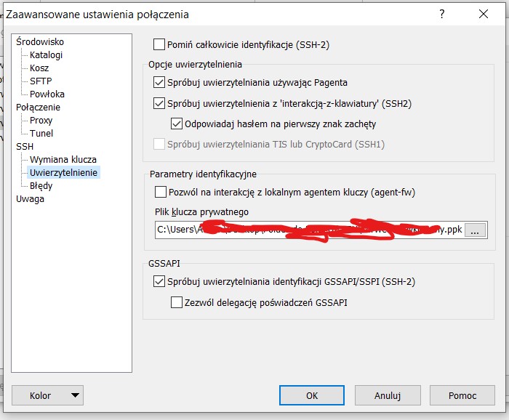Enable agent-fw local key agent checkbox
The height and width of the screenshot is (420, 509).
click(161, 193)
